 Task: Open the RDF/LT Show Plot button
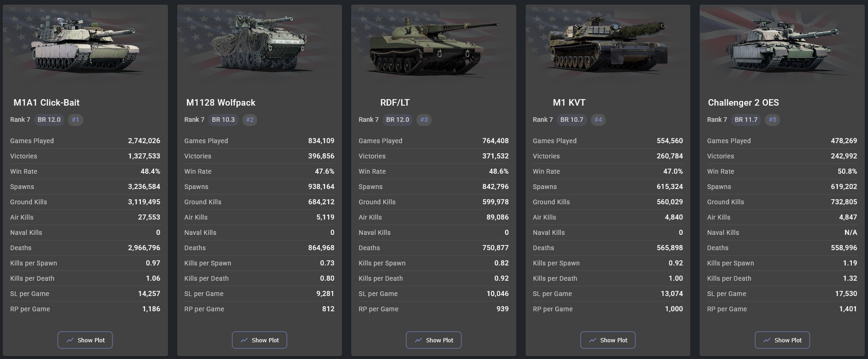[x=434, y=340]
